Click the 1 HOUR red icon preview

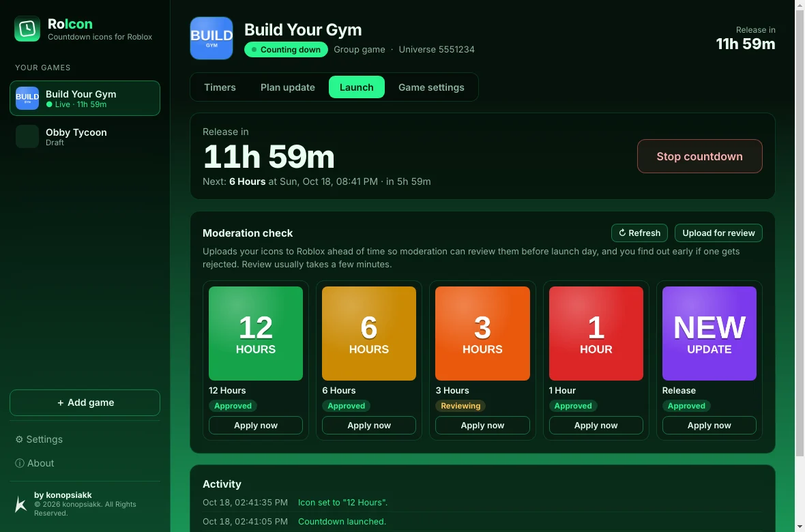(x=596, y=334)
